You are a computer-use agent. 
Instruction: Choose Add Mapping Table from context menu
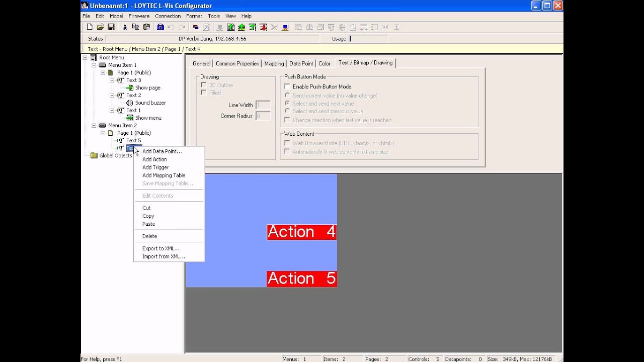coord(169,175)
